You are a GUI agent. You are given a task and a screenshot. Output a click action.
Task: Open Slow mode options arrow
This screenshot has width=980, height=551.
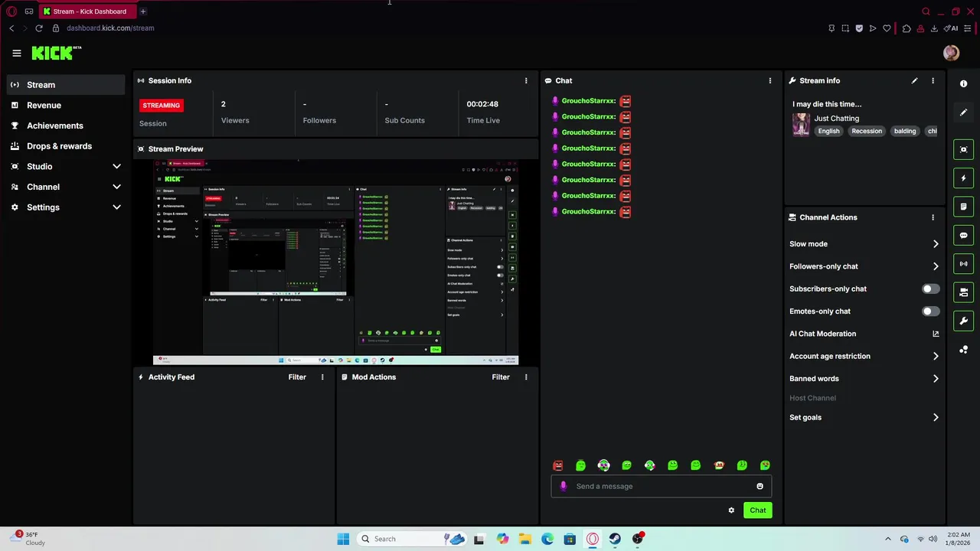click(936, 244)
